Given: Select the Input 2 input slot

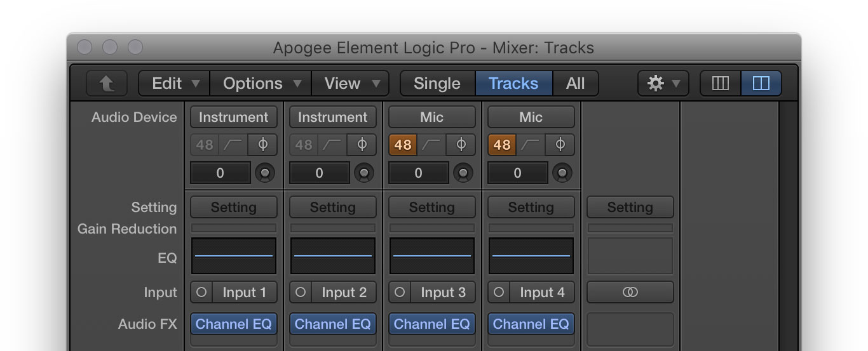Looking at the screenshot, I should click(x=344, y=292).
